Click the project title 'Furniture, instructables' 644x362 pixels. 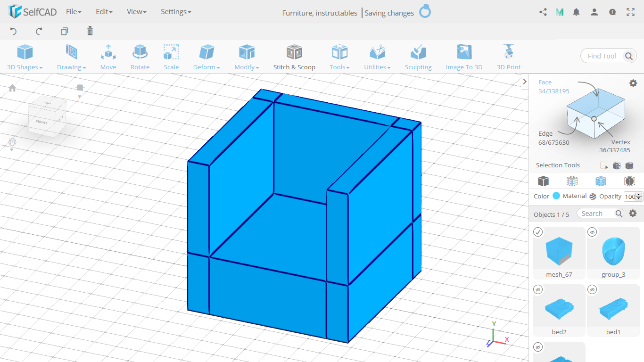[x=320, y=13]
